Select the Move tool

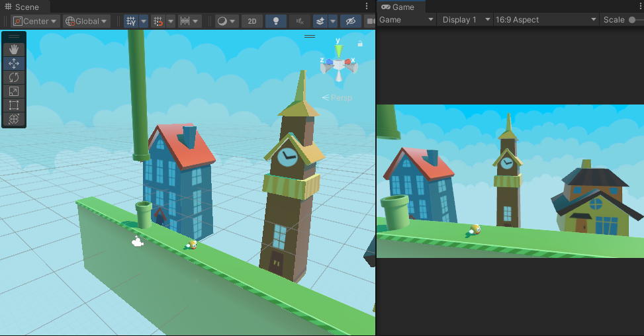(x=13, y=63)
